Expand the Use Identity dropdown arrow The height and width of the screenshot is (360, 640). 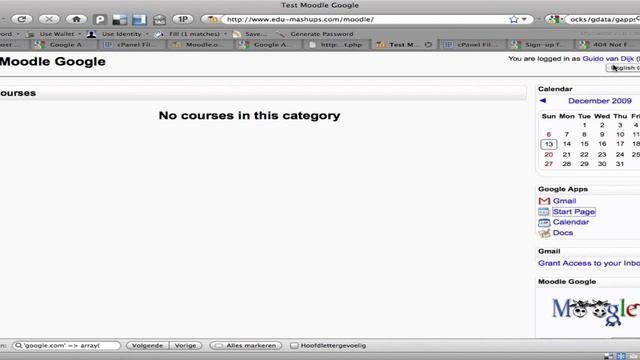[147, 34]
